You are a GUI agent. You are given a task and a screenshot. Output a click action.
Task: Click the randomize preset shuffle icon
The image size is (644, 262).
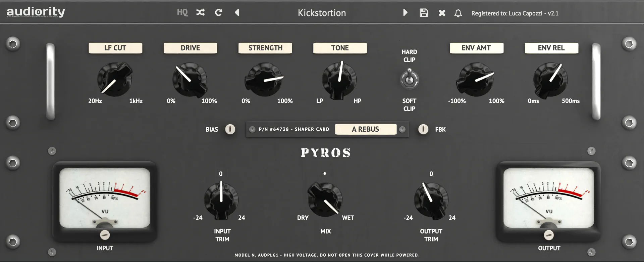tap(201, 12)
